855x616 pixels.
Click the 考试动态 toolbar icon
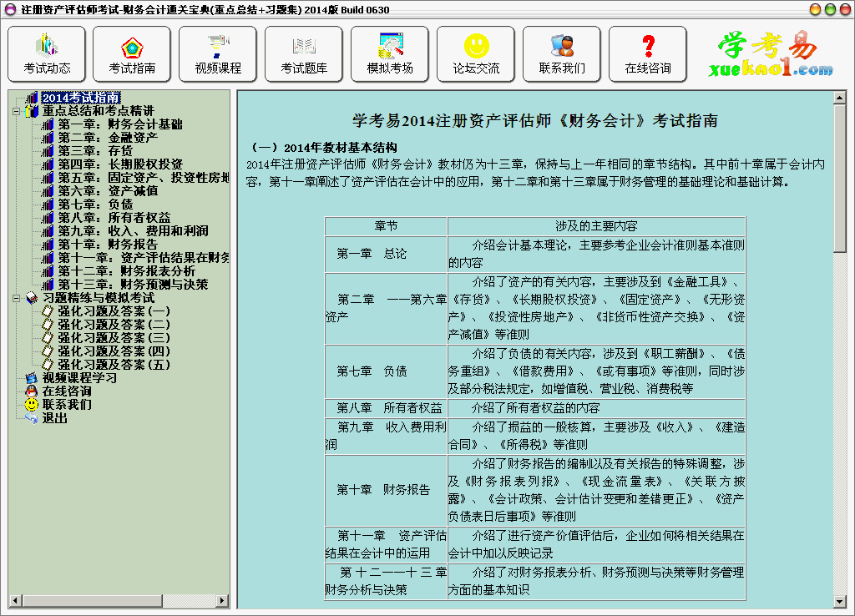[47, 54]
